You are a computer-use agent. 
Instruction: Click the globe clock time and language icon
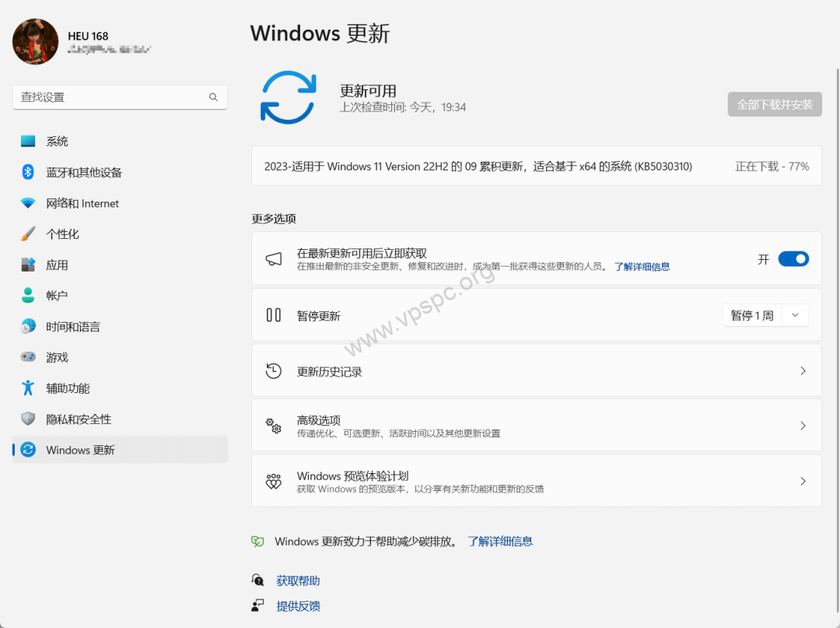tap(28, 326)
